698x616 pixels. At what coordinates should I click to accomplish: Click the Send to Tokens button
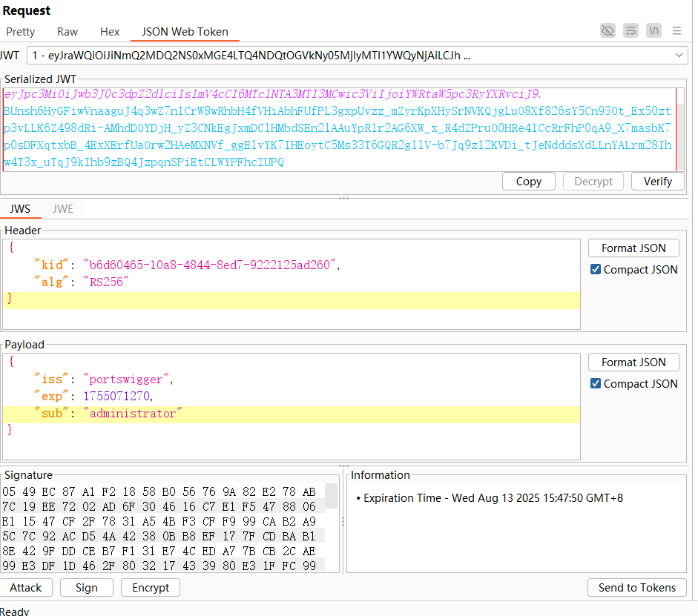point(637,588)
